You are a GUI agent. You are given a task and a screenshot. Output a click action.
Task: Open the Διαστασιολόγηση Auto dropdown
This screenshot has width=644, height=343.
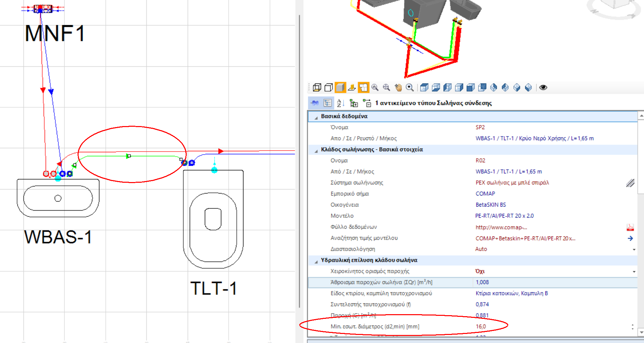[x=634, y=249]
